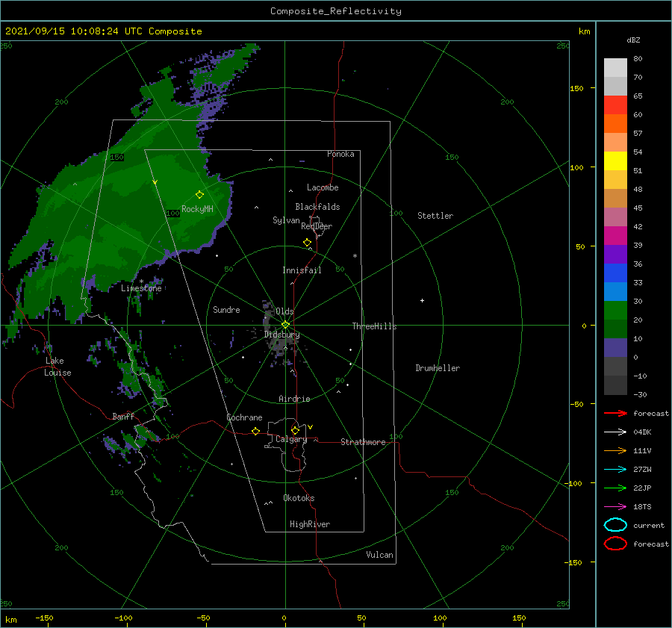This screenshot has width=672, height=628.
Task: Click the Drumheller city label
Action: coord(438,368)
